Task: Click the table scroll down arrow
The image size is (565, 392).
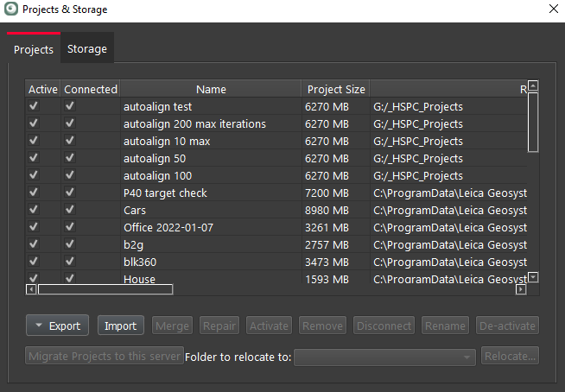Action: (x=533, y=277)
